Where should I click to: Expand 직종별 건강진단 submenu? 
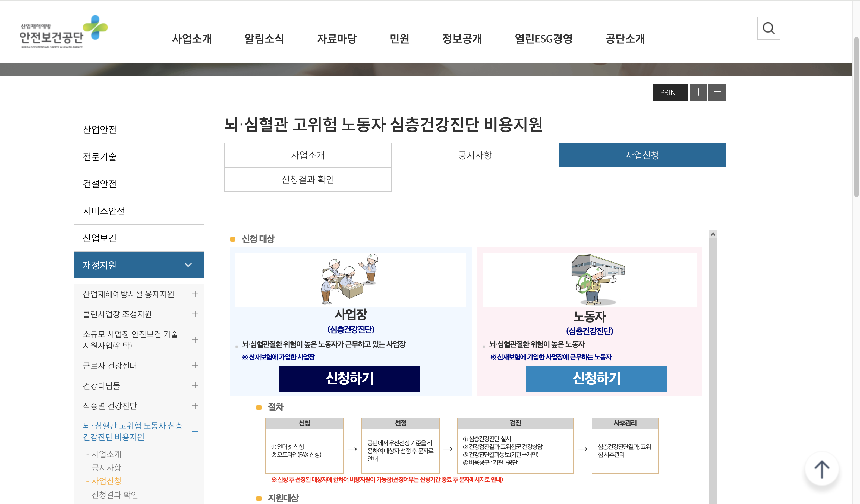pos(195,406)
